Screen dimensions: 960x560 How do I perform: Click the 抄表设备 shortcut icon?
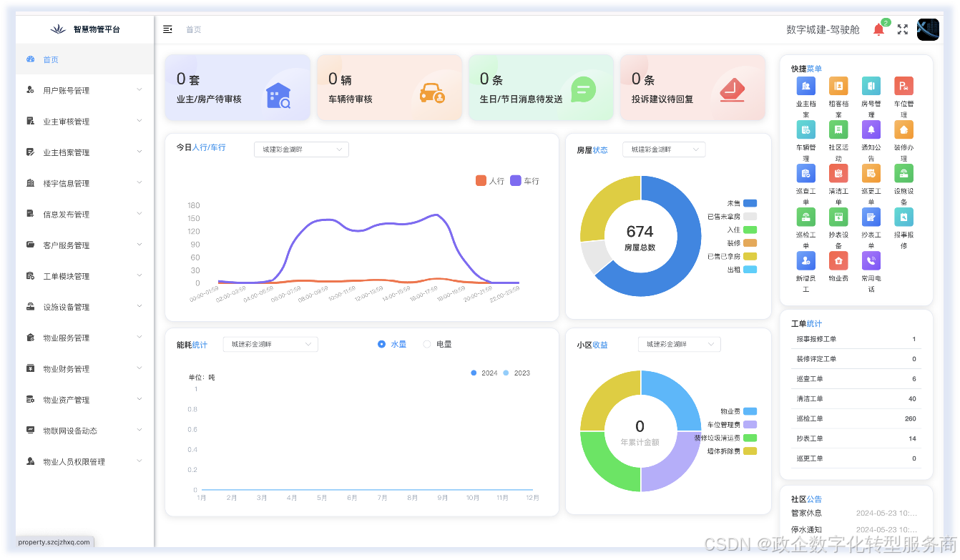(x=838, y=217)
